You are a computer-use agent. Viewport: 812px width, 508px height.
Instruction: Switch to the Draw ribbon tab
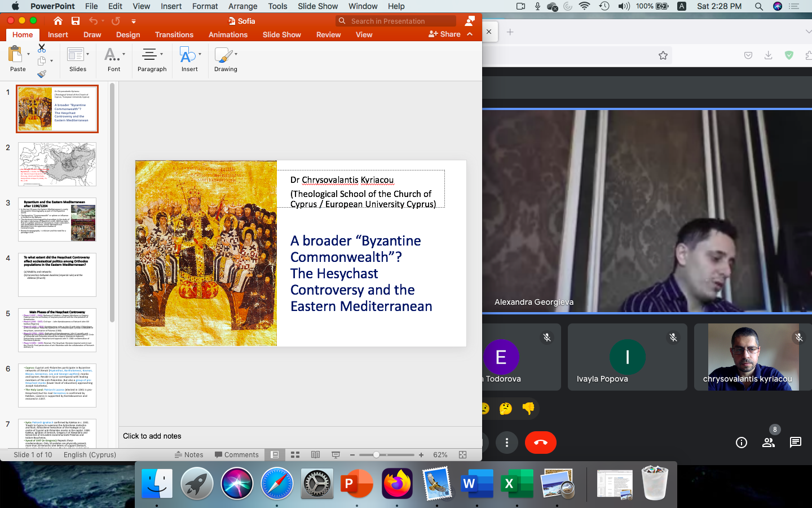[92, 34]
